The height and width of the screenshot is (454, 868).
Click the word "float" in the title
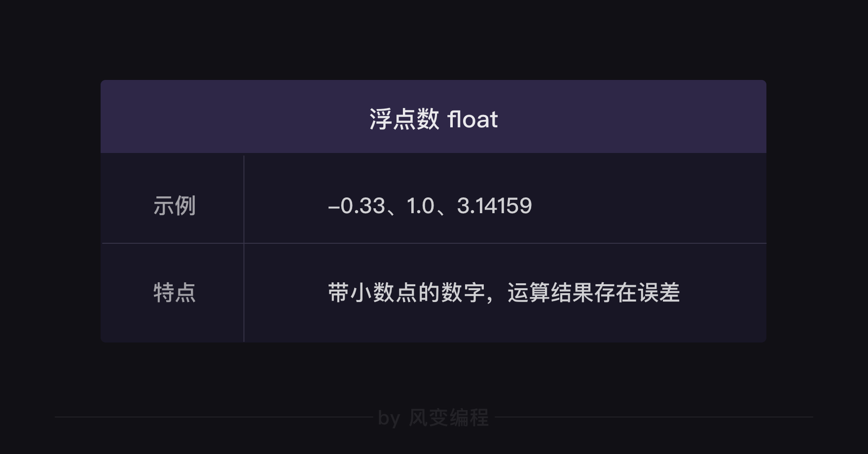tap(472, 119)
